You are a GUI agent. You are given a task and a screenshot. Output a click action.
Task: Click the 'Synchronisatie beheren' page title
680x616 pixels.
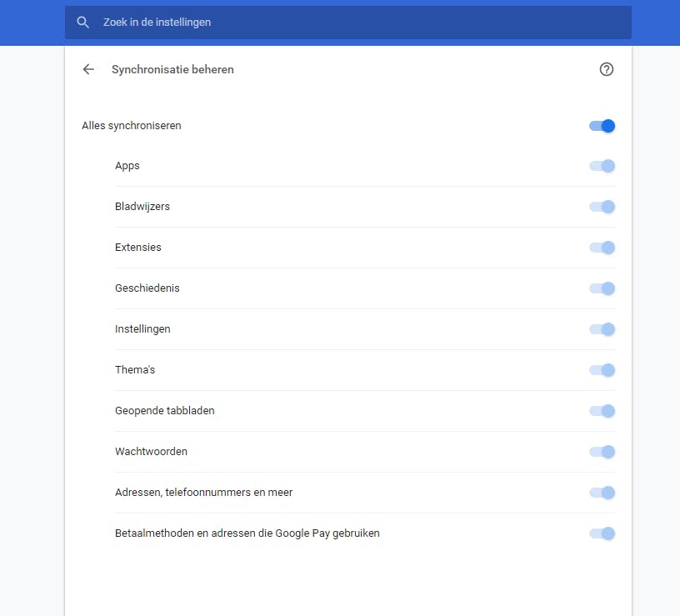[172, 69]
